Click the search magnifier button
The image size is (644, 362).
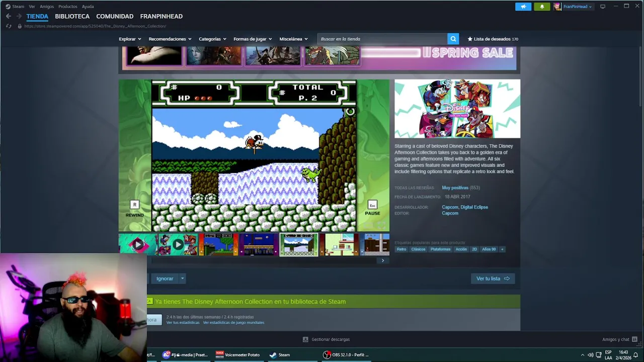pos(453,39)
